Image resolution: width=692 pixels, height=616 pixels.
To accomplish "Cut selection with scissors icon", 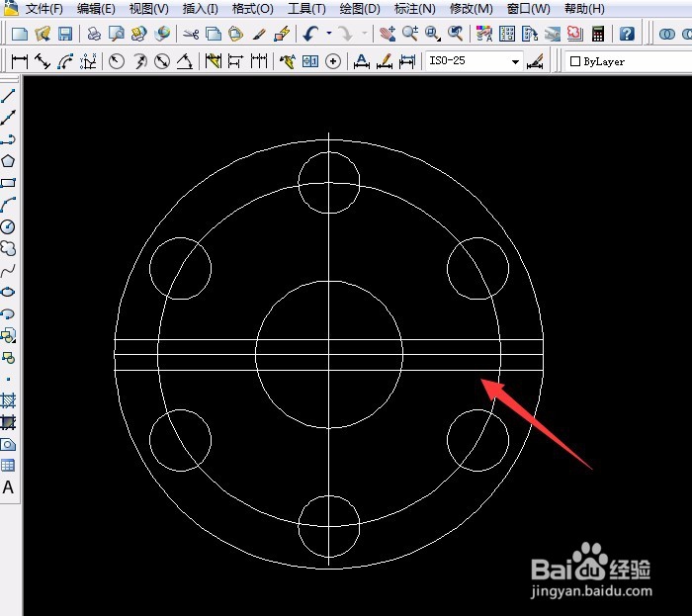I will (x=191, y=34).
